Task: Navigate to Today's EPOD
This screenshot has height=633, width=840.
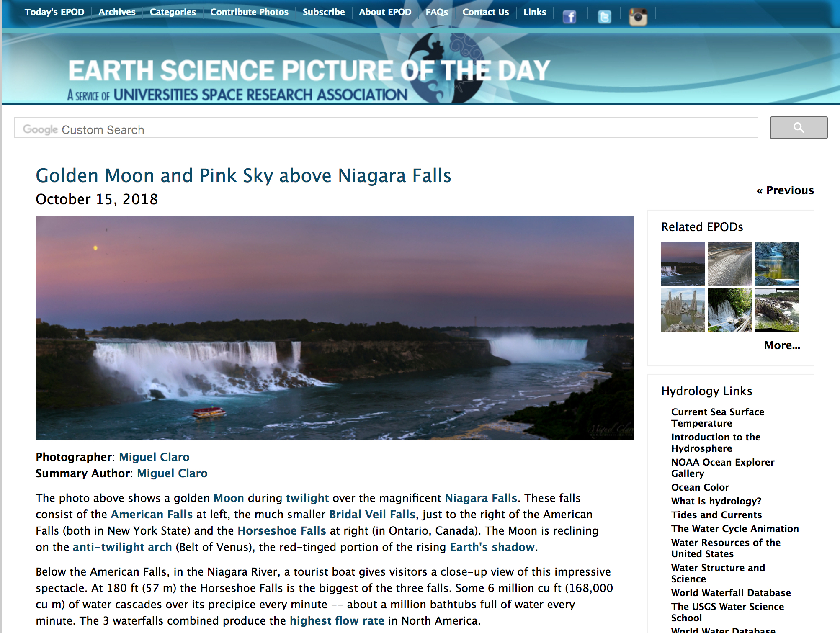Action: click(x=54, y=12)
